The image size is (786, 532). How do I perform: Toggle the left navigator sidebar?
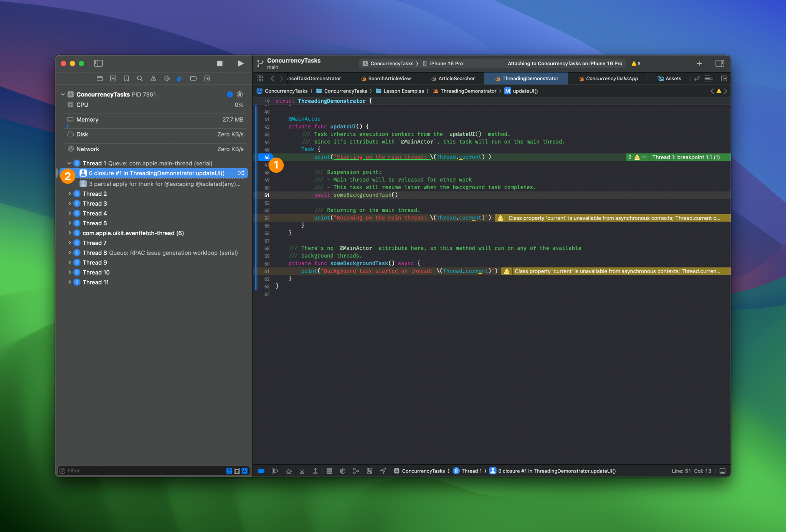[x=98, y=63]
